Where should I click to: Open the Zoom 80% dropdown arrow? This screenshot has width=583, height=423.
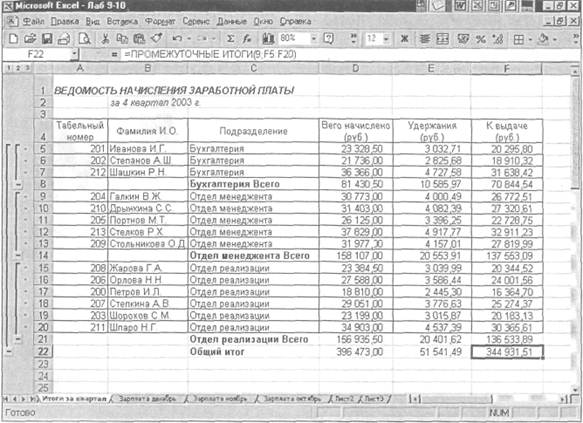[313, 39]
